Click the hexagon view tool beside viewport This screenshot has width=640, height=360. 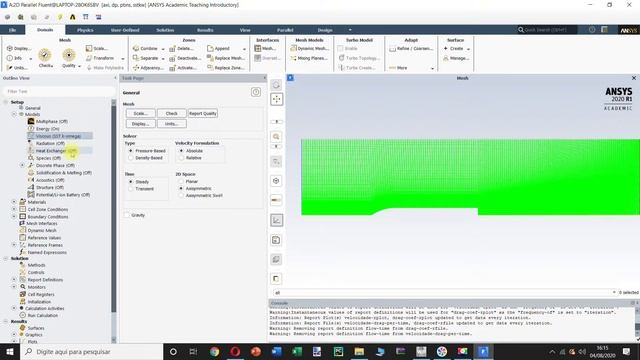(276, 180)
